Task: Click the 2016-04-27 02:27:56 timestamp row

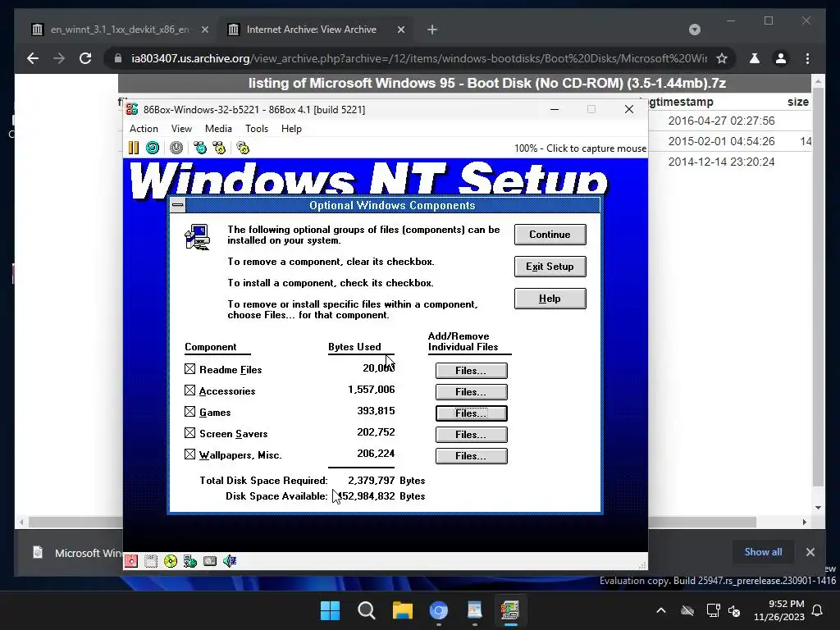Action: tap(721, 121)
